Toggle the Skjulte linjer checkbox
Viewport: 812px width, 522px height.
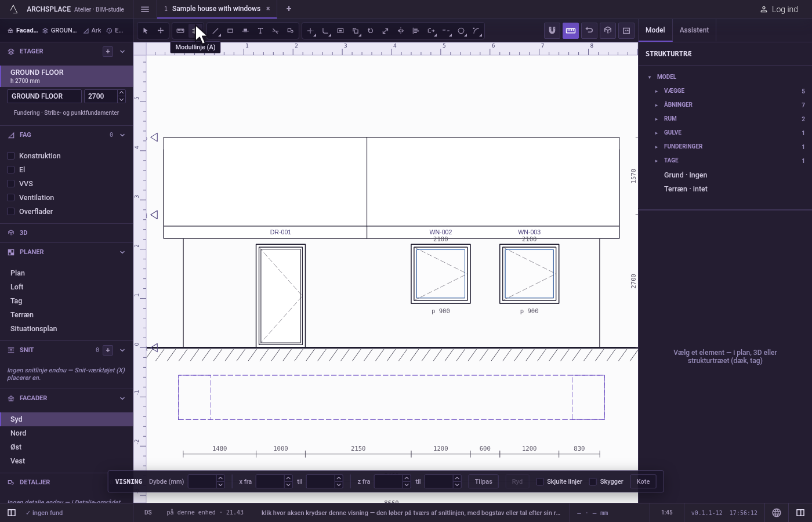(x=540, y=481)
